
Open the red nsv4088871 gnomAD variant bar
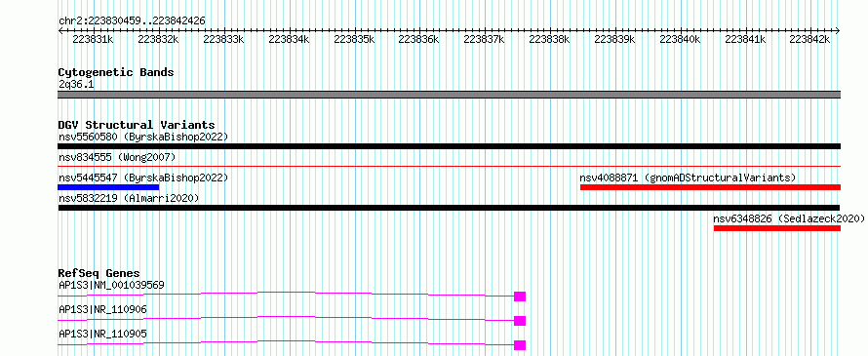710,187
